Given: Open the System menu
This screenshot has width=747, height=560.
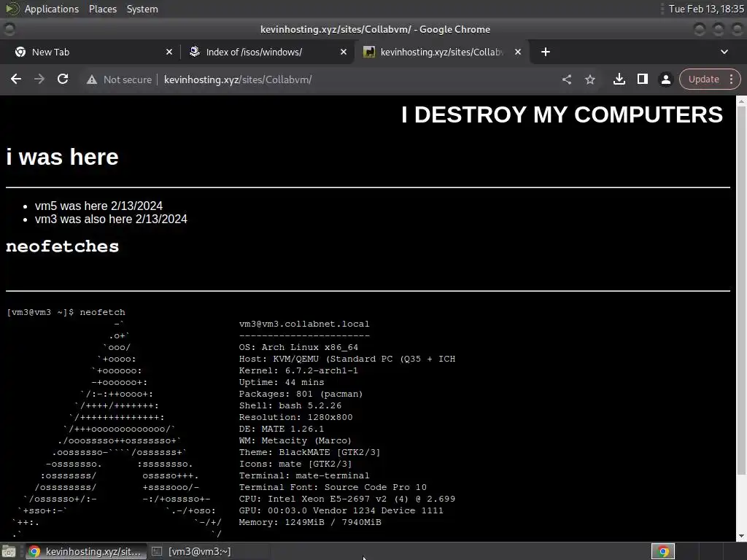Looking at the screenshot, I should coord(142,9).
